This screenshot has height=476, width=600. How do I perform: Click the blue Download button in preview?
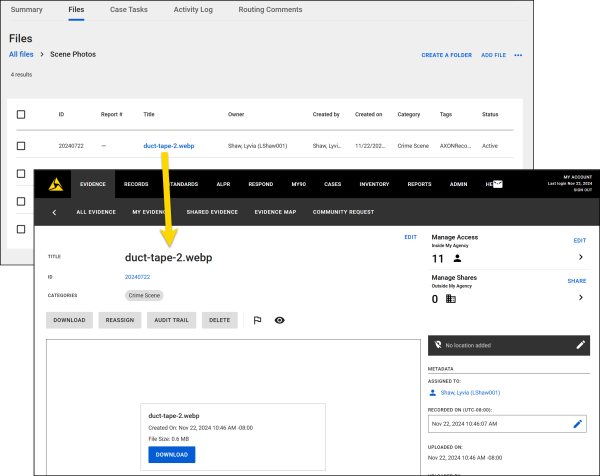pos(171,454)
